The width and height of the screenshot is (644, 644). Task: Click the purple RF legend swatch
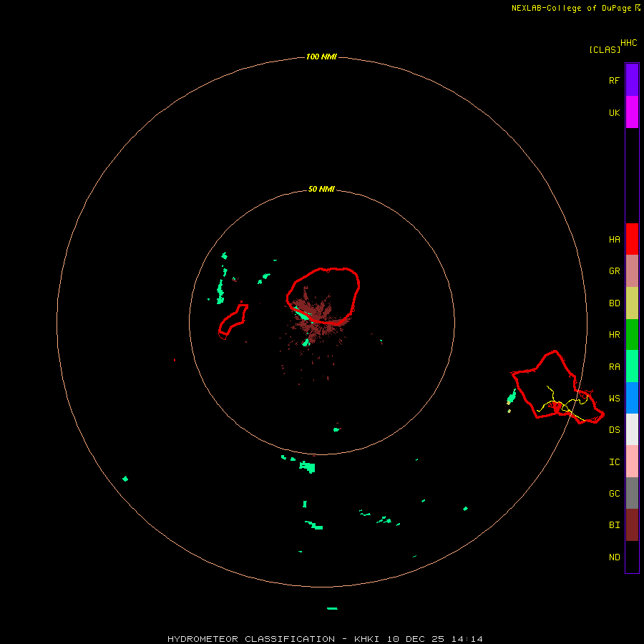(632, 80)
